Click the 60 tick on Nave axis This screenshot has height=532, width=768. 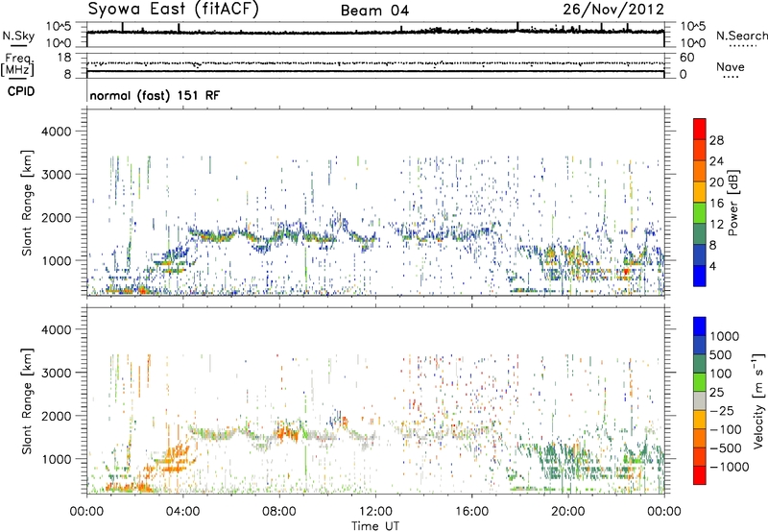click(x=687, y=58)
